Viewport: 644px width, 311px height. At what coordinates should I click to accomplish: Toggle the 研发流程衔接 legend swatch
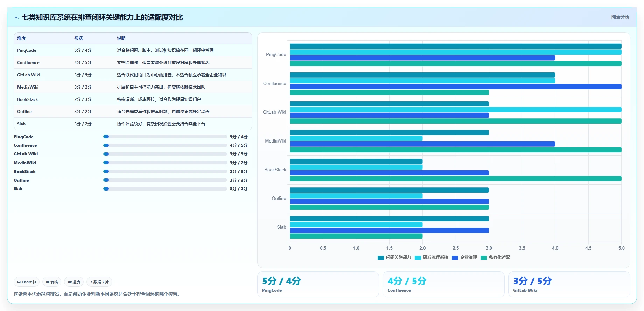(418, 258)
